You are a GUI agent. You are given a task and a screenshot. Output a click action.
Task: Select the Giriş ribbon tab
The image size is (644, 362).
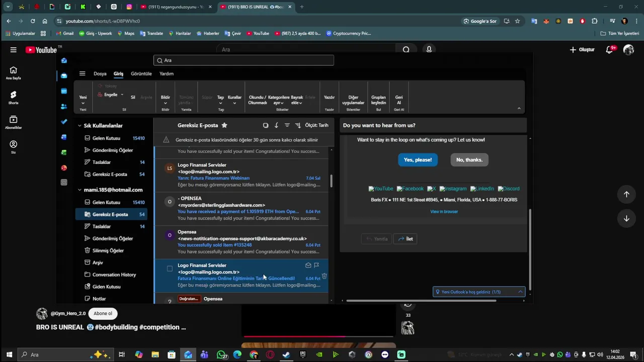[118, 73]
